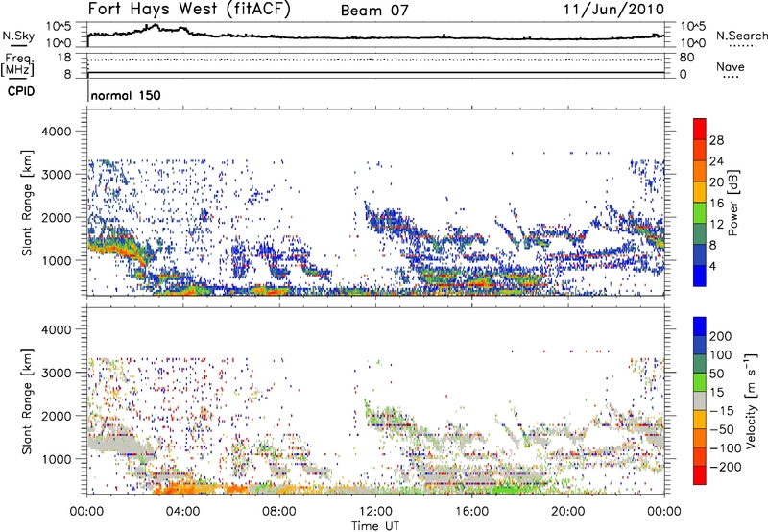Screen dimensions: 768x532
Task: Click the "Velocity [m s-1]" colorbar title
Action: 751,400
